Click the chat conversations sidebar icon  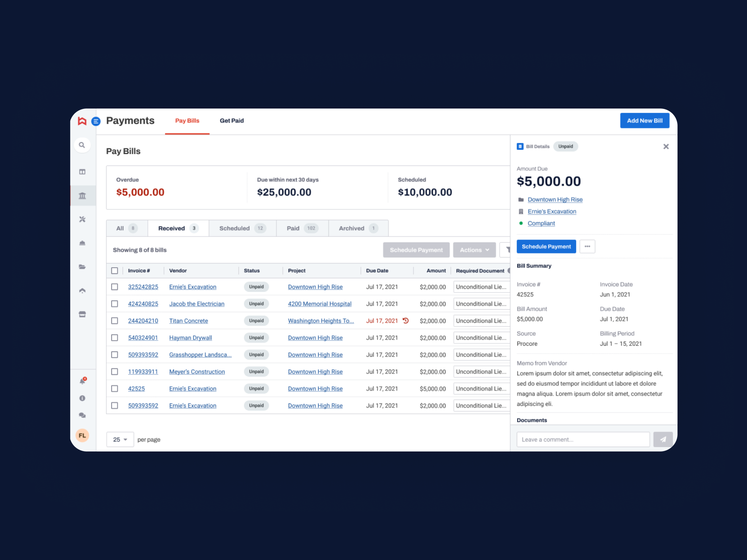83,415
